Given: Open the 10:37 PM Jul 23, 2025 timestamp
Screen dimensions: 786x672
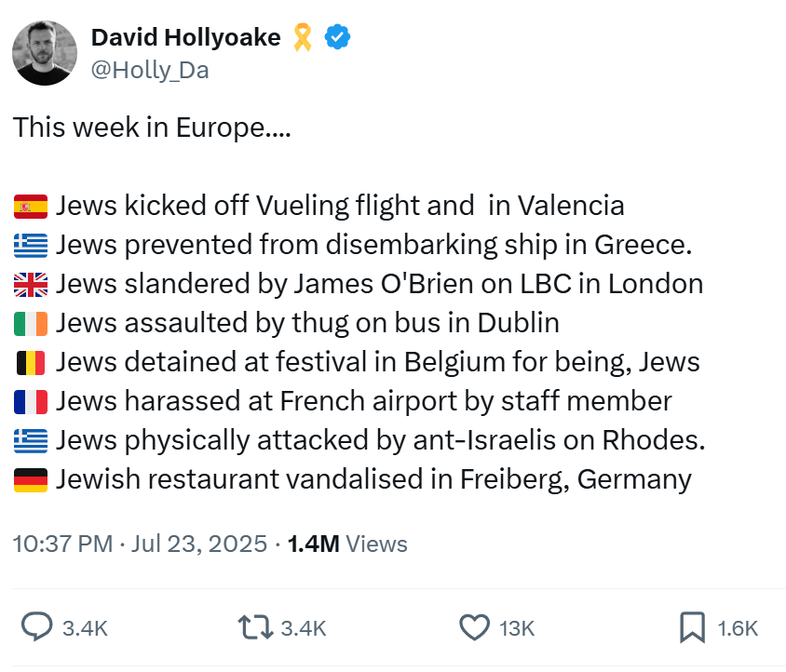Looking at the screenshot, I should (x=140, y=544).
